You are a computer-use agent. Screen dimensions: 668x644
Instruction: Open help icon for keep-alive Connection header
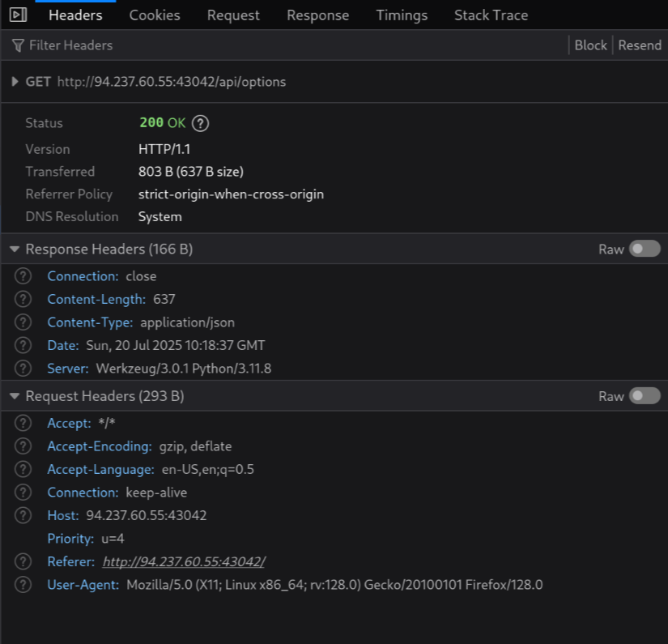[x=23, y=493]
